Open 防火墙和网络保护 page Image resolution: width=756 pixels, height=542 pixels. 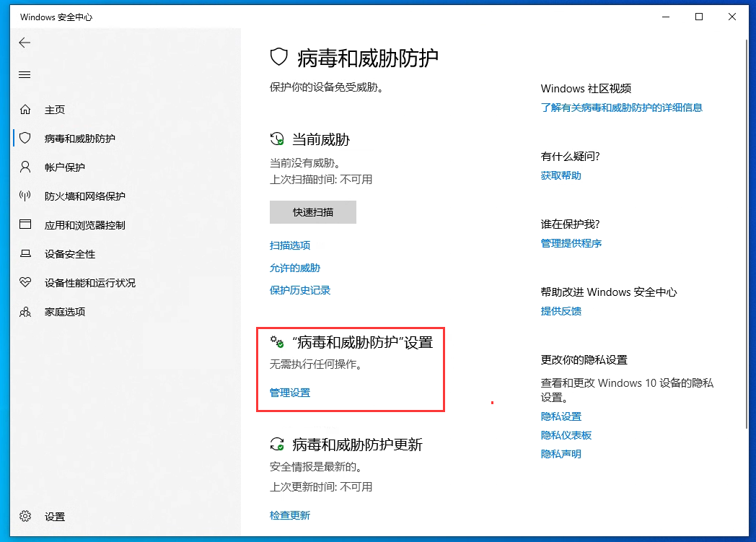[x=85, y=196]
